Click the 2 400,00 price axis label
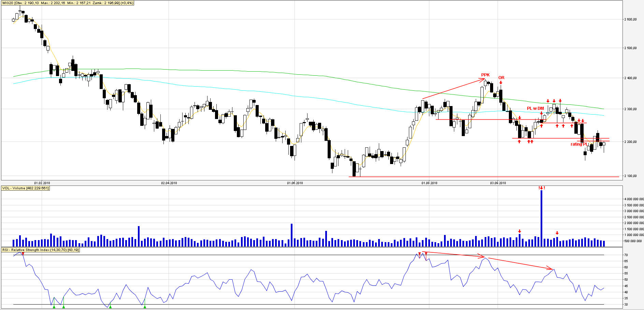Viewport: 644px width, 310px height. pyautogui.click(x=631, y=78)
